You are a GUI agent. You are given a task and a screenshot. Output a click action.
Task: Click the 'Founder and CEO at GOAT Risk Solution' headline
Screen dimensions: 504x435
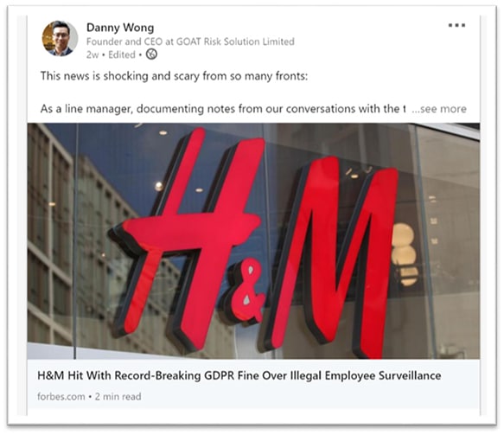pyautogui.click(x=190, y=42)
